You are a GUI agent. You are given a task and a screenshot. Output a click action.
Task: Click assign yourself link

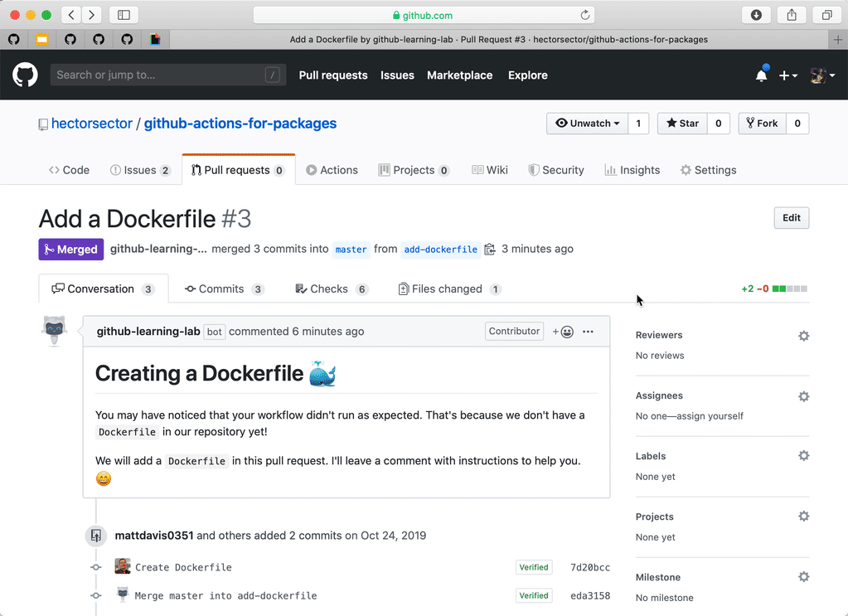709,416
